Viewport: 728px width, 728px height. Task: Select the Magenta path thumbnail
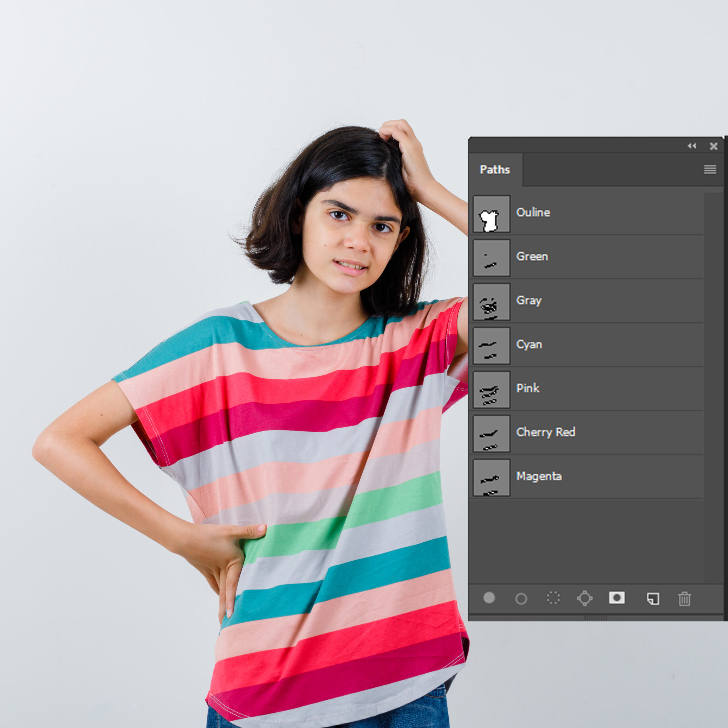(491, 477)
